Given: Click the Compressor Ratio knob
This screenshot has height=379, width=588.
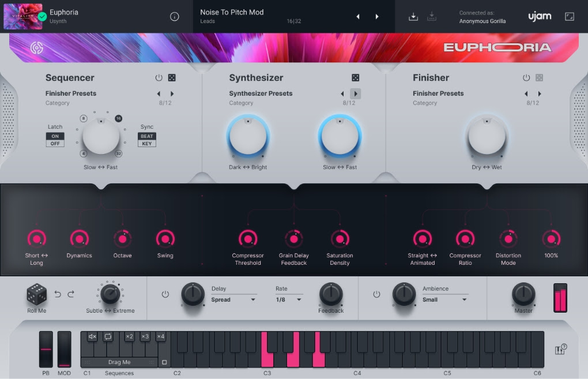Looking at the screenshot, I should (x=465, y=239).
